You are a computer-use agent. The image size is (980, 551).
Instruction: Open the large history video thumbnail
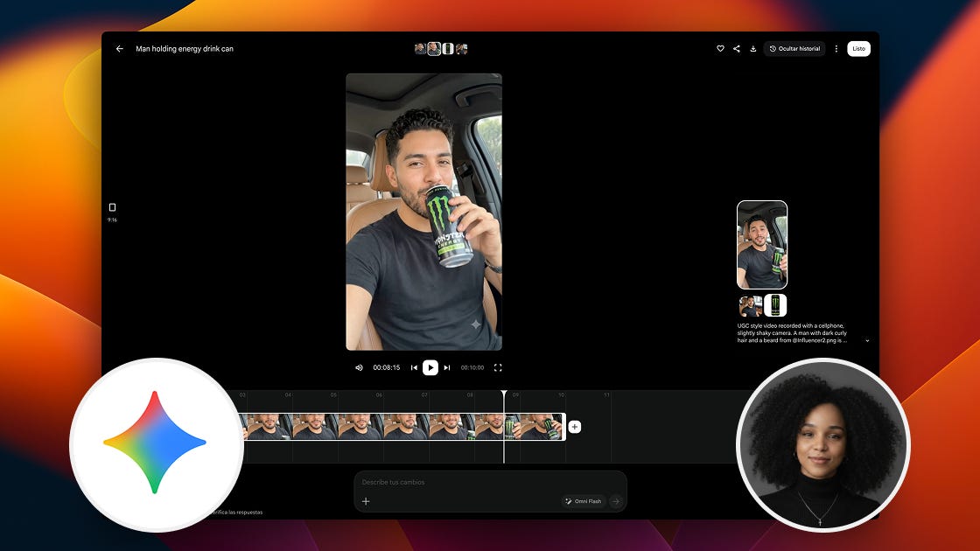coord(762,245)
